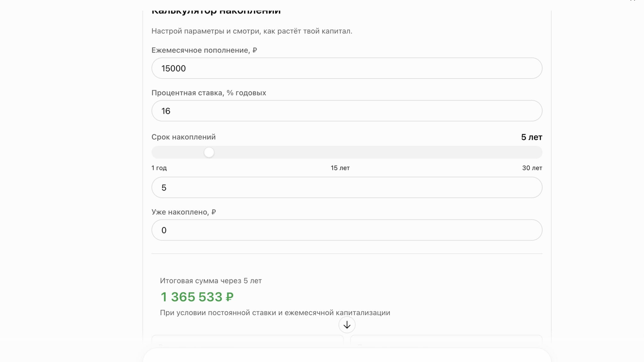The image size is (644, 362).
Task: Click the '30 лет' slider mark label
Action: (x=532, y=168)
